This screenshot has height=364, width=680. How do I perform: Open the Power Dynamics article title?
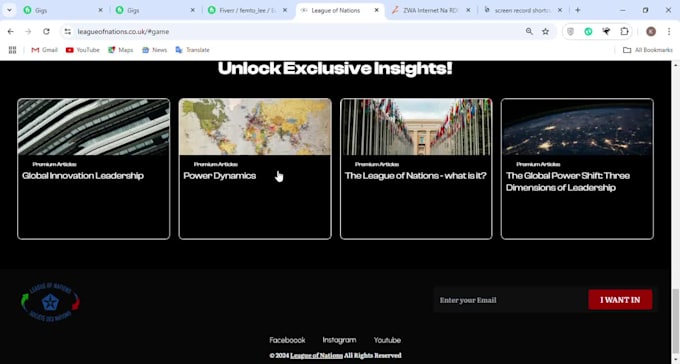(x=219, y=176)
